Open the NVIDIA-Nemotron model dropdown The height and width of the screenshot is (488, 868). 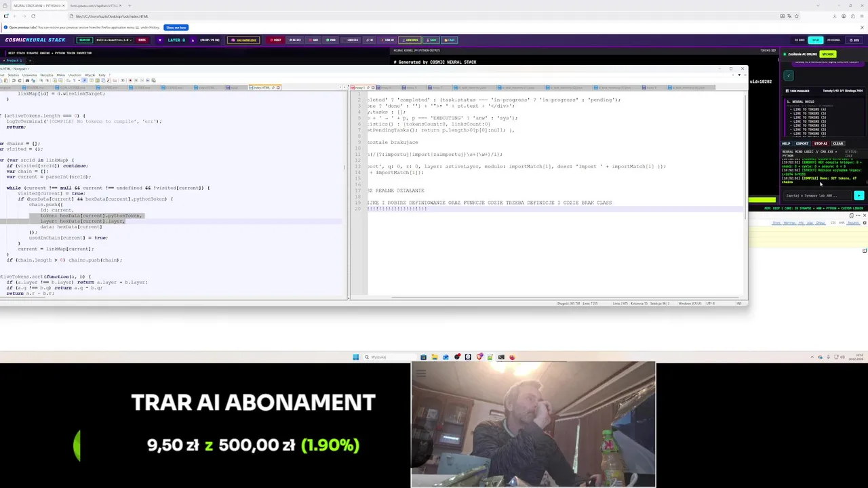click(x=113, y=40)
